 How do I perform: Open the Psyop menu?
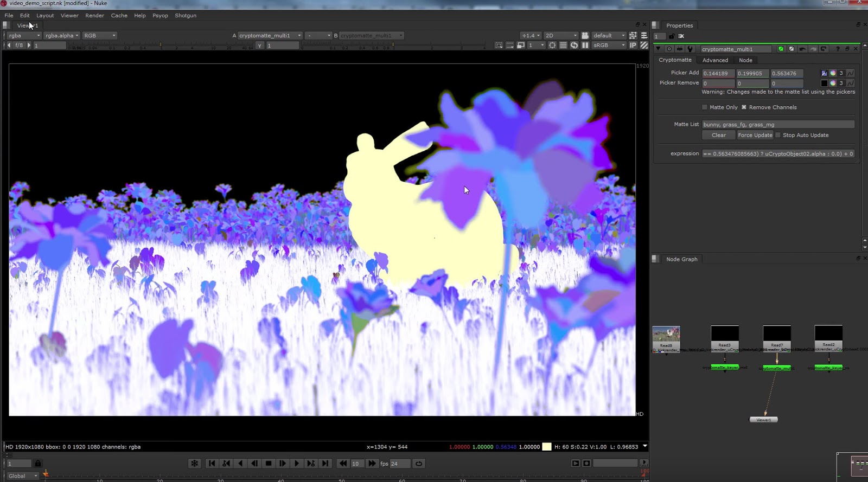click(x=160, y=15)
